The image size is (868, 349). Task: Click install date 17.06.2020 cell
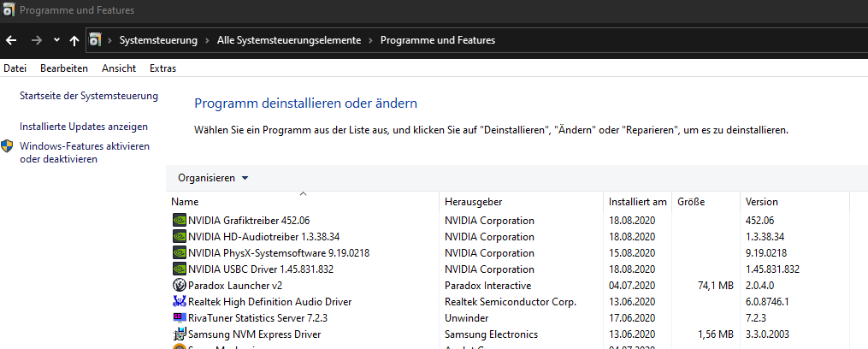(632, 318)
